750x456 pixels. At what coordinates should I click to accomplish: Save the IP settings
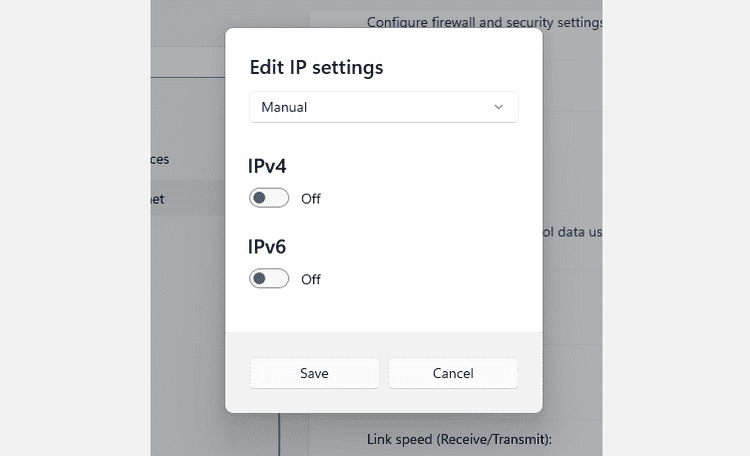pyautogui.click(x=314, y=373)
